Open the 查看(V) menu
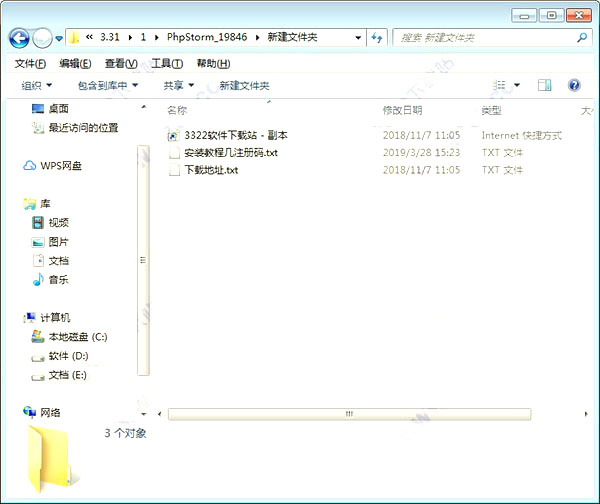The image size is (600, 504). pyautogui.click(x=121, y=64)
